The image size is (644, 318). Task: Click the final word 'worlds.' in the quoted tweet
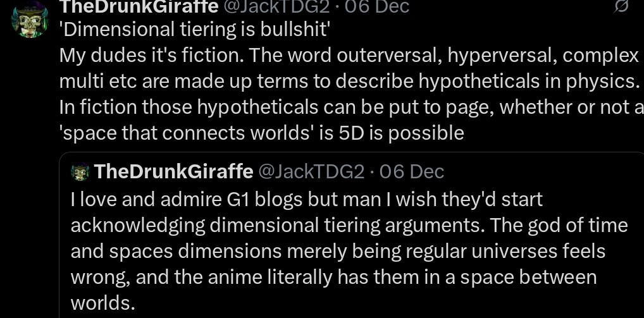coord(102,303)
